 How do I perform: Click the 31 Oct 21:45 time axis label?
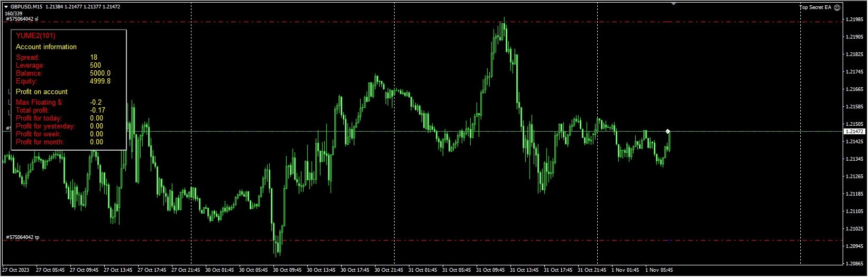(592, 270)
